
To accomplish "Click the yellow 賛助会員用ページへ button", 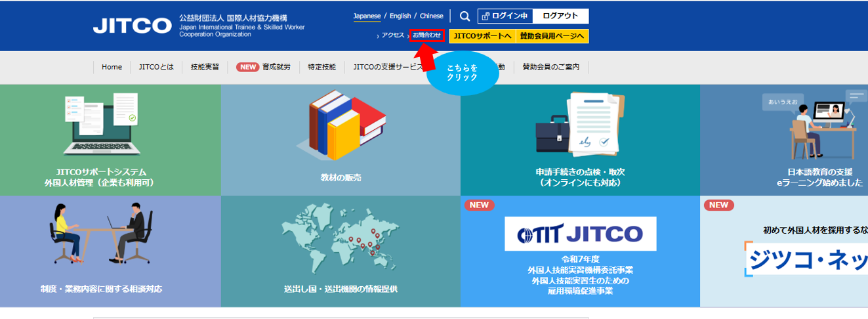I will coord(552,36).
